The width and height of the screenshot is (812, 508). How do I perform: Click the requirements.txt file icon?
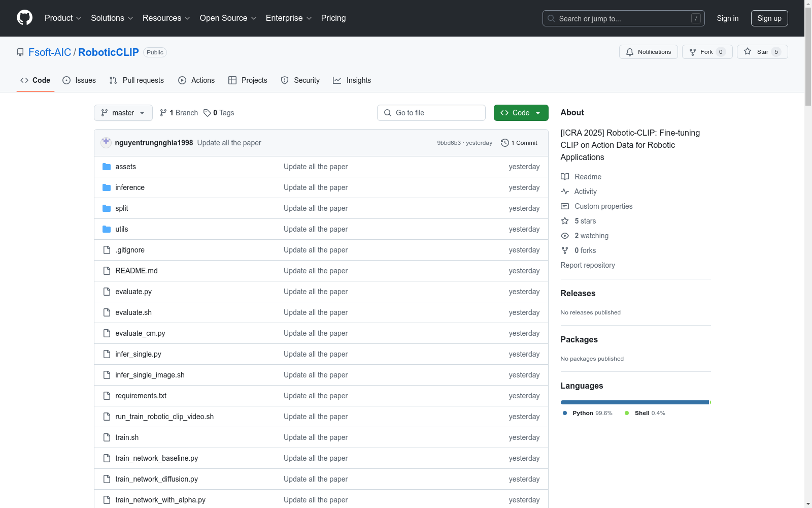[107, 396]
